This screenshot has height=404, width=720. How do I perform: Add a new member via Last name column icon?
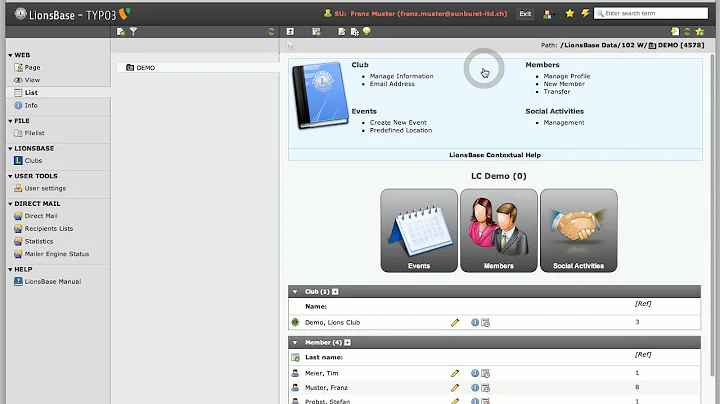[295, 357]
